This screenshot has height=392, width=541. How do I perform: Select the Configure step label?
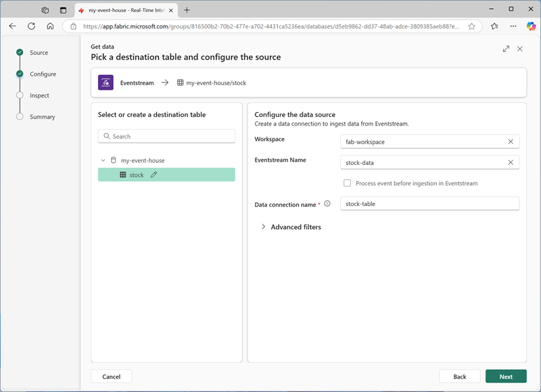(43, 74)
